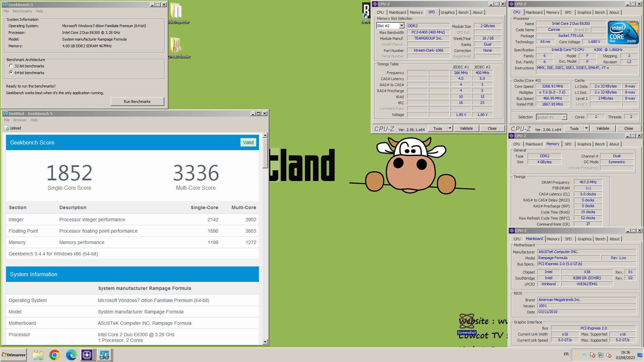Click the Upload arrow icon in Geekbench results

click(6, 128)
